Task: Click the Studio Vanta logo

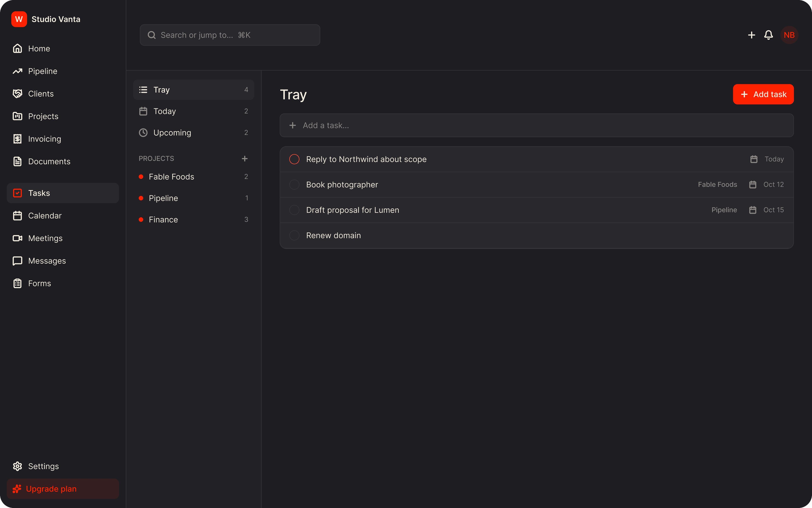Action: click(x=19, y=19)
